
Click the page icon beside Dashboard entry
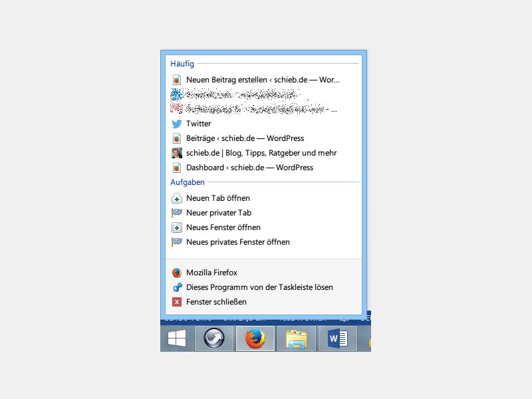click(x=176, y=168)
